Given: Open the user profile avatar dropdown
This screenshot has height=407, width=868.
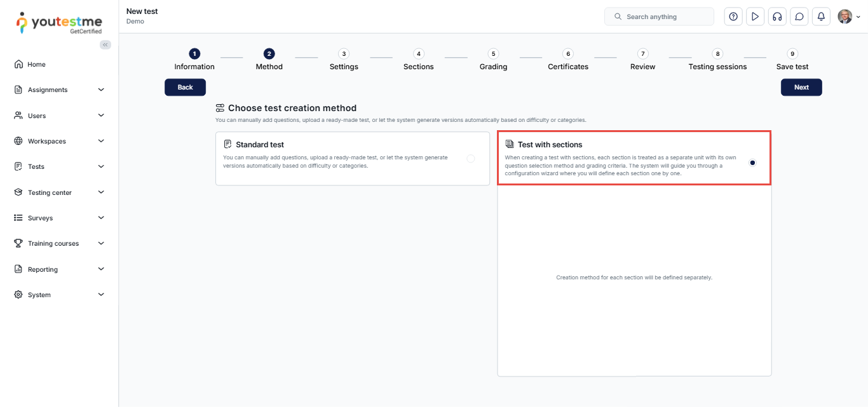Looking at the screenshot, I should click(848, 17).
